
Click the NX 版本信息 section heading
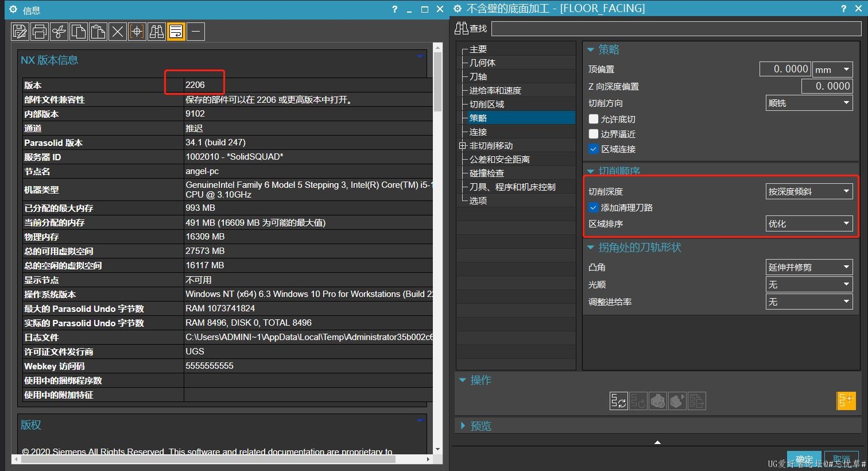tap(49, 60)
